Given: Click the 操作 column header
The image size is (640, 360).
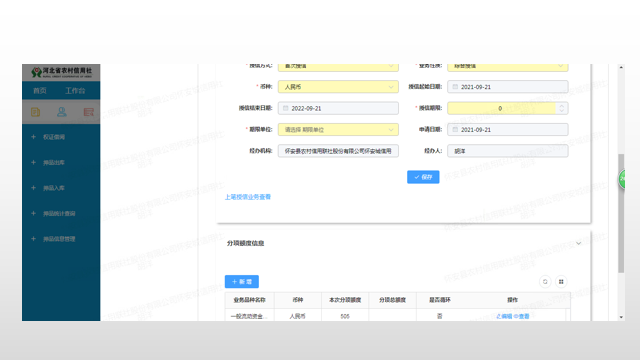Looking at the screenshot, I should (513, 300).
